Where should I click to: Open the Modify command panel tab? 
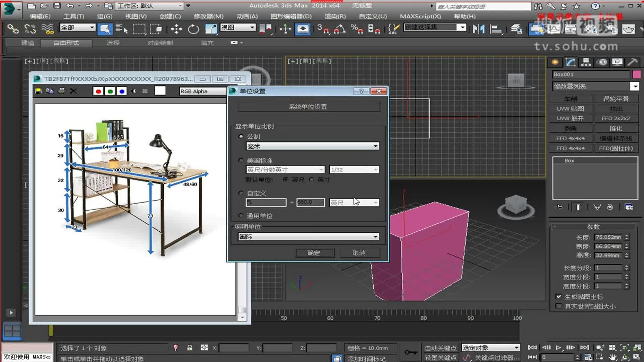coord(571,62)
